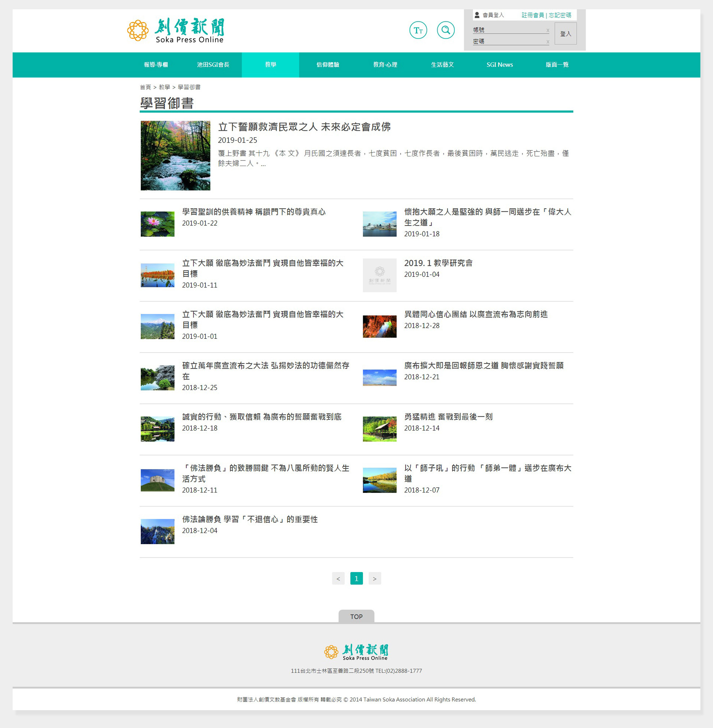Select page 1 in pagination

pyautogui.click(x=356, y=579)
